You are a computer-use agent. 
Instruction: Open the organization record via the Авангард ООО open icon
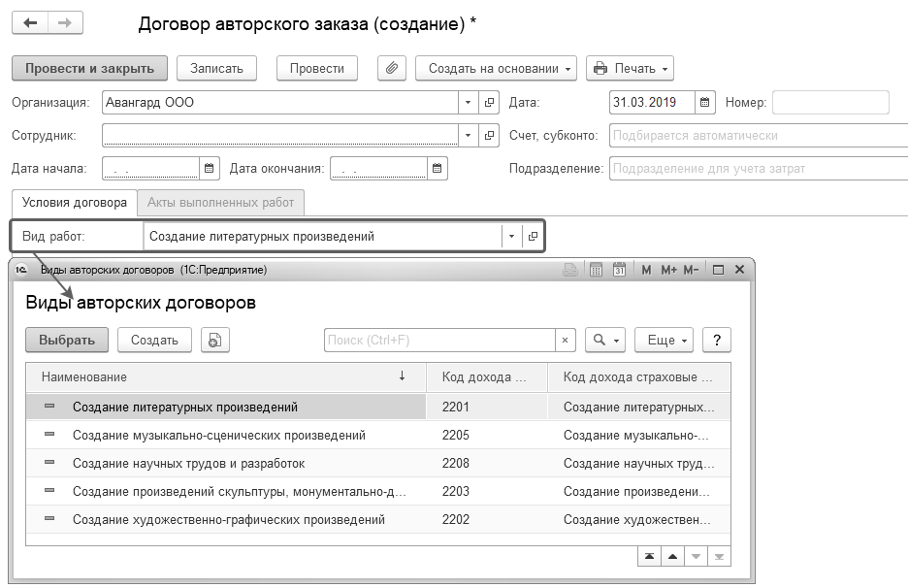[489, 103]
